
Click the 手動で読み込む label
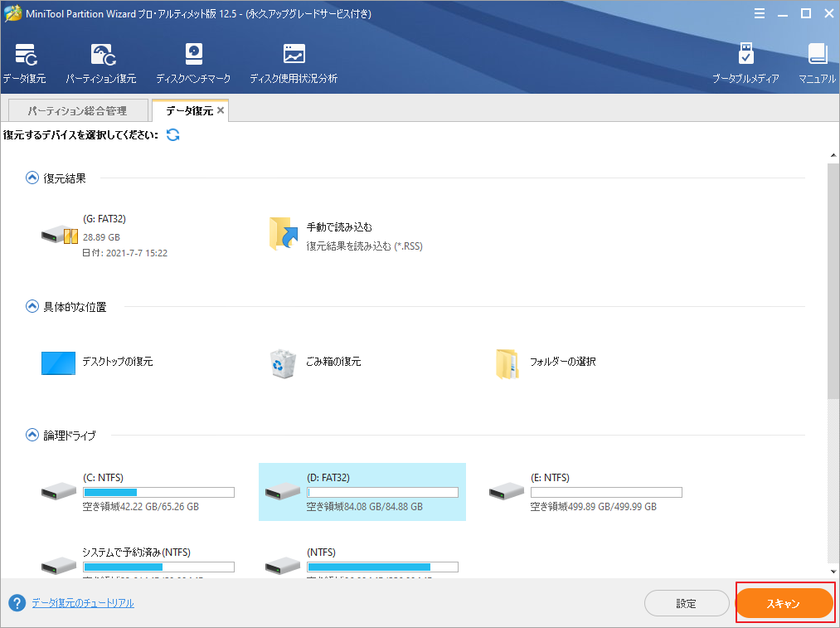click(x=339, y=227)
